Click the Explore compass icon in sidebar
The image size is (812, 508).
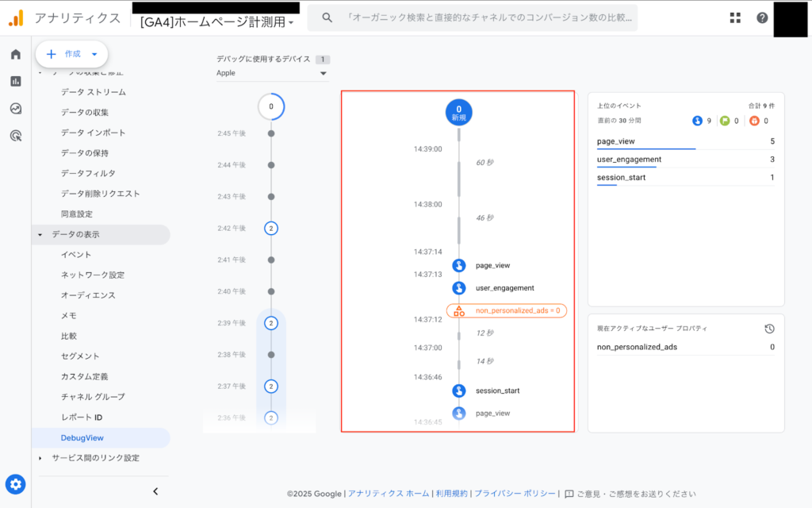[x=15, y=109]
